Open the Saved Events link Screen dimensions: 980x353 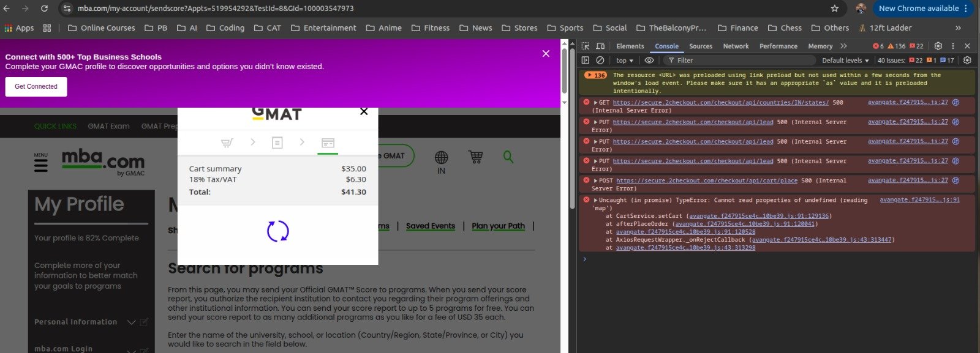(431, 226)
